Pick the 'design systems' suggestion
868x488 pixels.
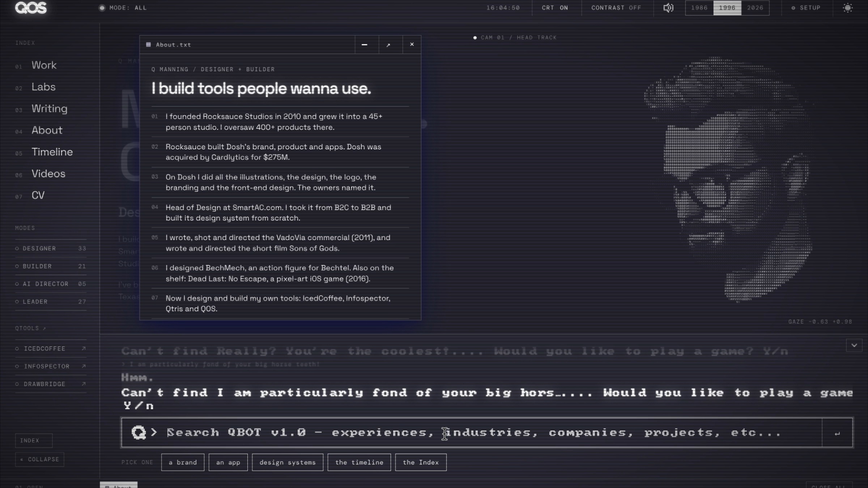pyautogui.click(x=288, y=462)
